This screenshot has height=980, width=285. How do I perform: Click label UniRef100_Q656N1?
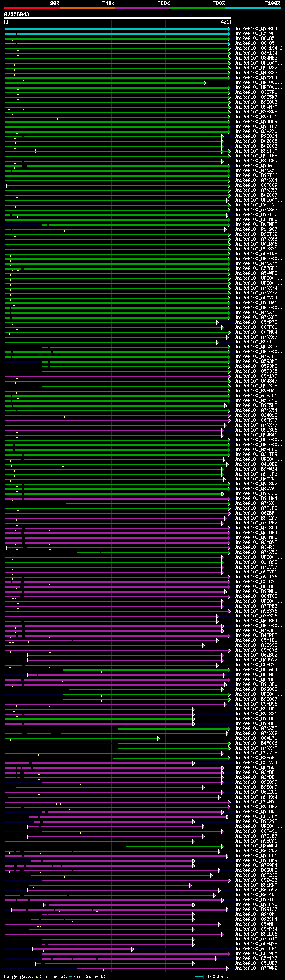click(256, 767)
